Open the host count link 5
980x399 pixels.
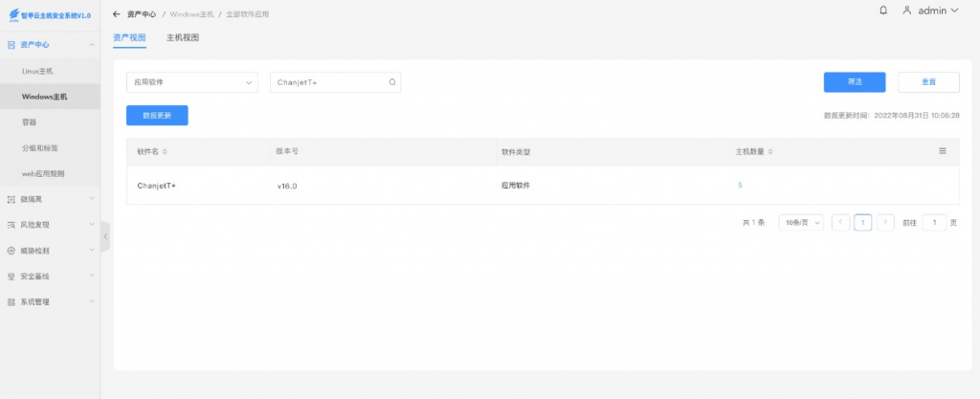coord(739,185)
